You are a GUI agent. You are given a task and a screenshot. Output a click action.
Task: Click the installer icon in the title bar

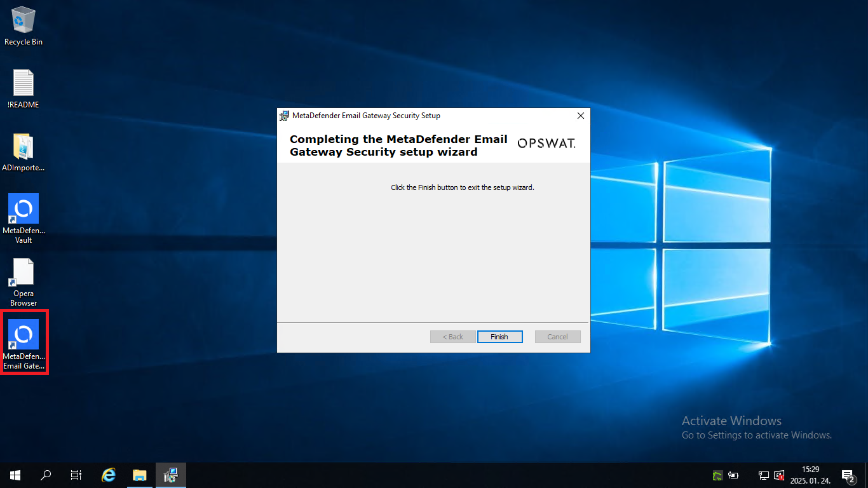(285, 116)
